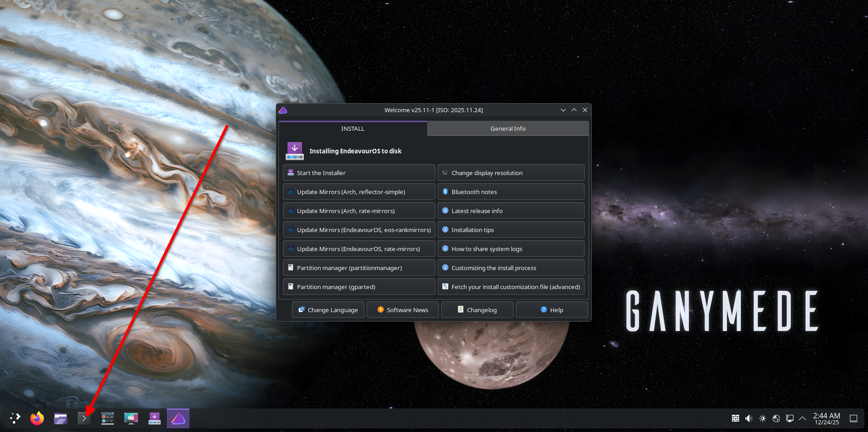Select the Start the Installer option
868x432 pixels.
pyautogui.click(x=359, y=172)
